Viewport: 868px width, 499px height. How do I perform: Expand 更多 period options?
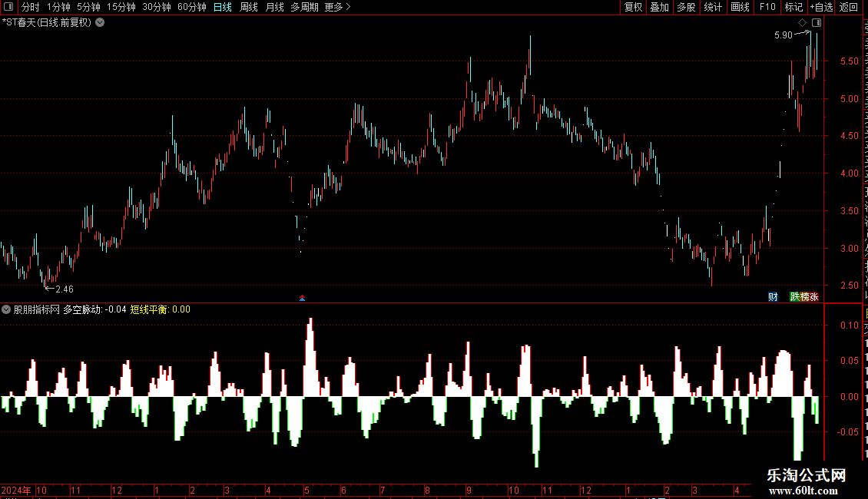point(338,7)
